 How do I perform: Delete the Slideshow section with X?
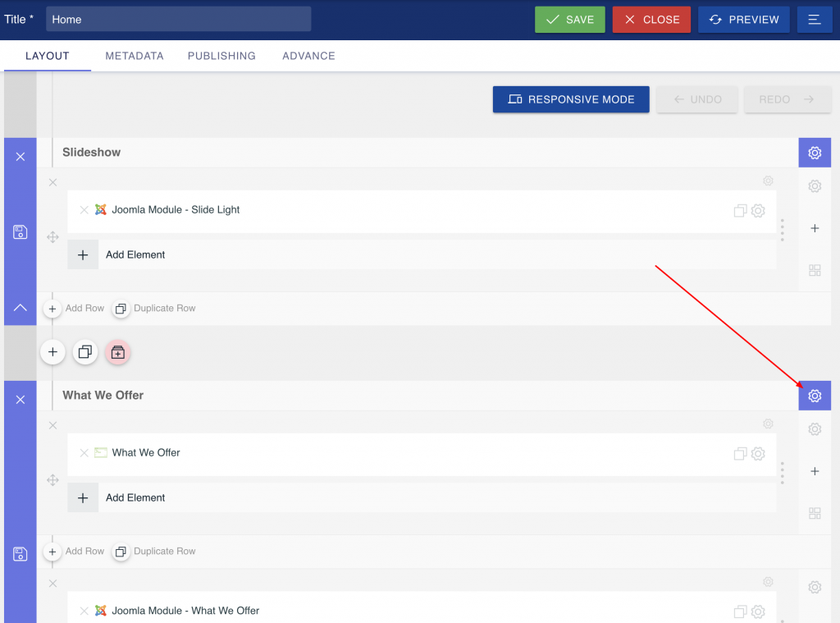click(21, 157)
